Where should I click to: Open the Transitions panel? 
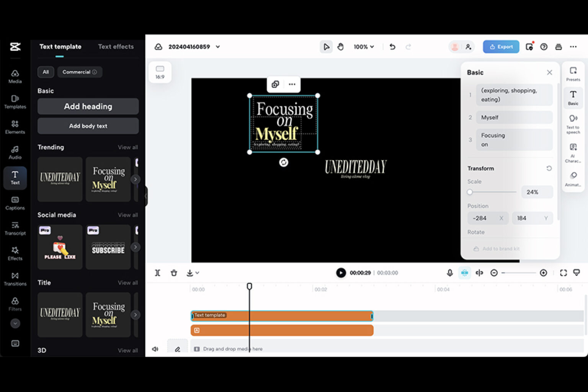click(x=15, y=279)
